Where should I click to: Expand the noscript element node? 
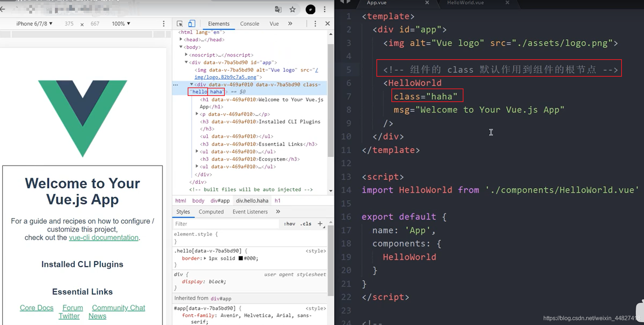tap(186, 55)
